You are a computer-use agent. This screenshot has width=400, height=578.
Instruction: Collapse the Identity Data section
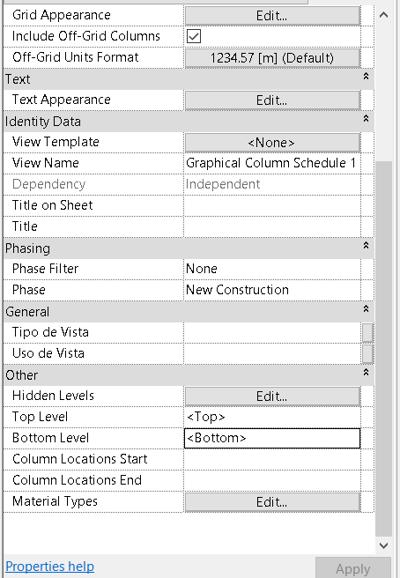366,119
